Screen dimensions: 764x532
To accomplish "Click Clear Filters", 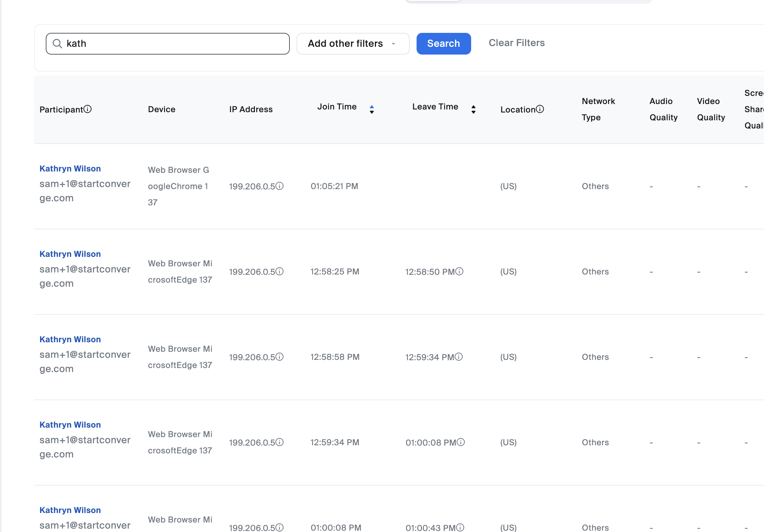I will coord(517,43).
